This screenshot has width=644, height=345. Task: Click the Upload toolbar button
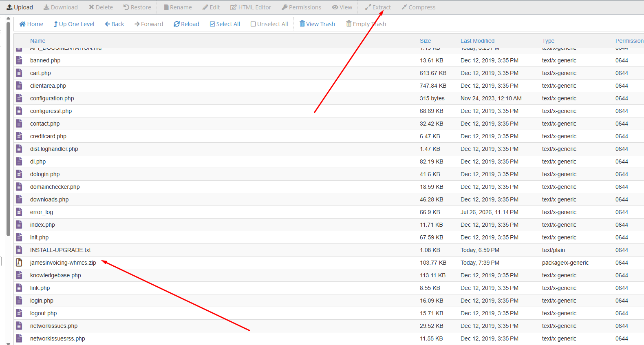pos(20,7)
